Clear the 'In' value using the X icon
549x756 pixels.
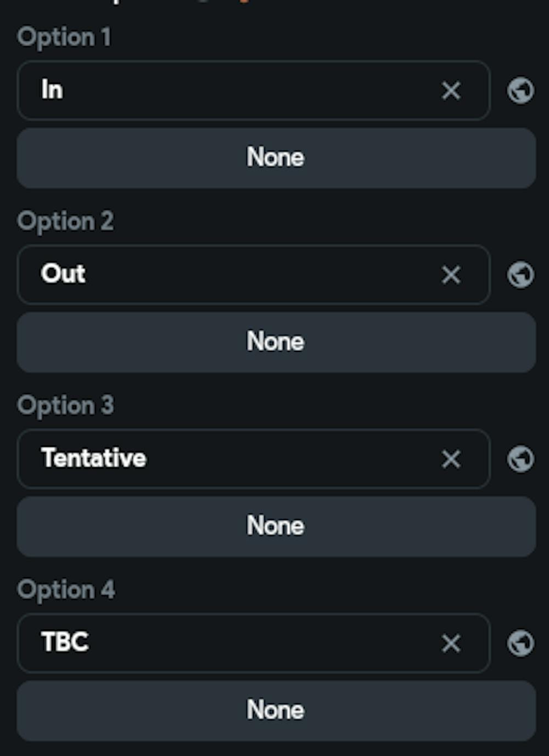(x=450, y=91)
